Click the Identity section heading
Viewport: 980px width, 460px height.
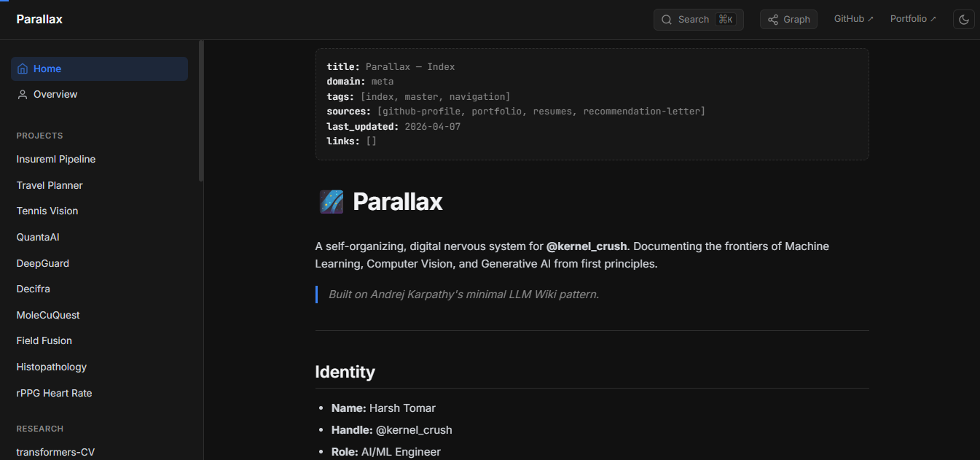click(345, 372)
